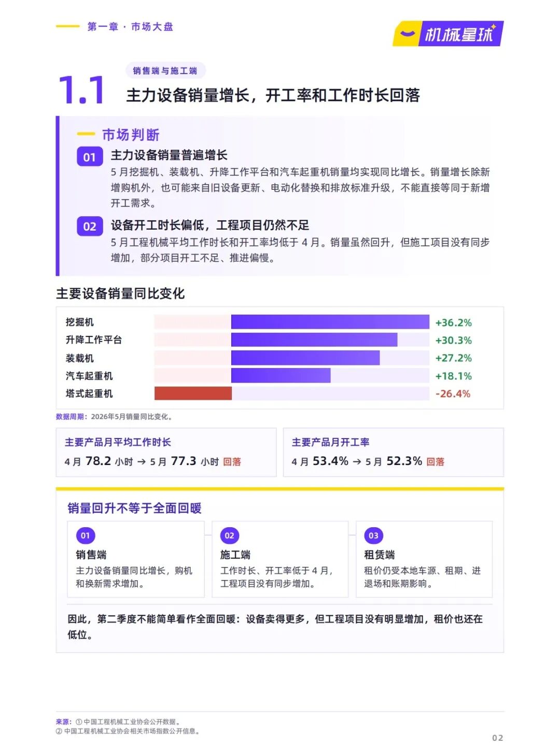This screenshot has height=746, width=560.
Task: Click the +36.2% value
Action: [453, 322]
